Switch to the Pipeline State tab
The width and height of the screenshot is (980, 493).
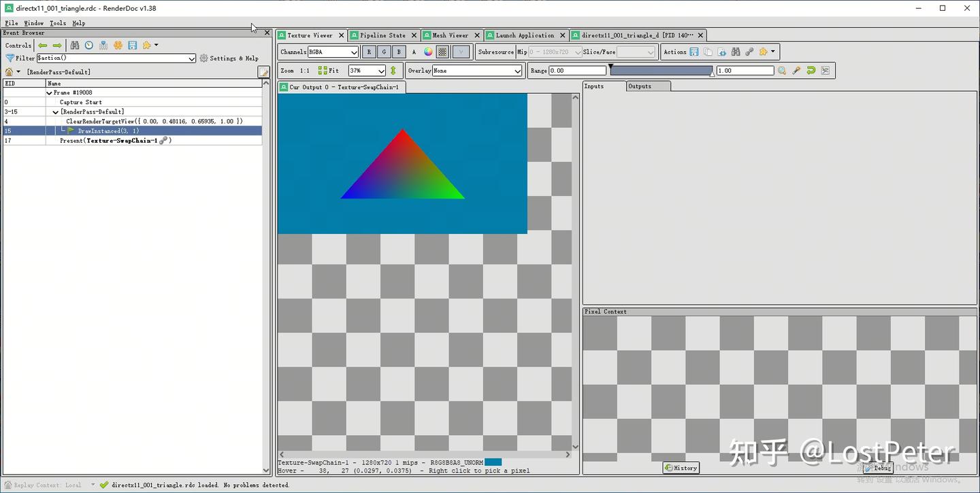click(382, 35)
